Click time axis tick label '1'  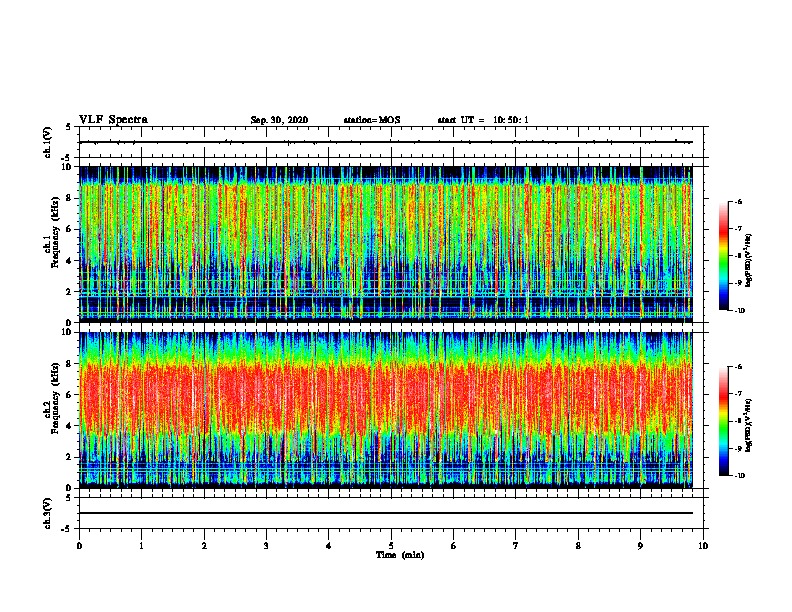tap(141, 546)
